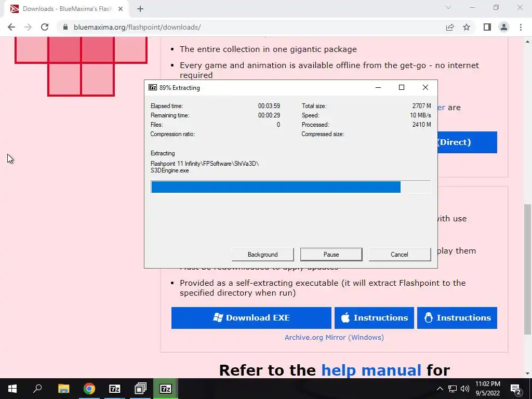The height and width of the screenshot is (399, 532).
Task: Click the address bar URL
Action: pos(137,27)
